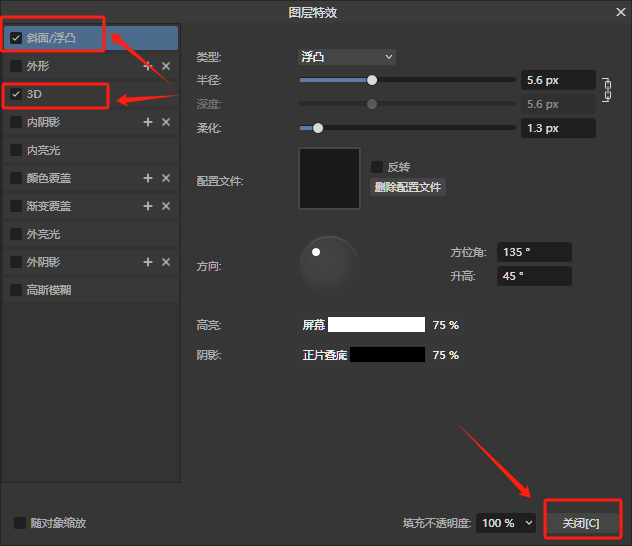Click the 阴影 opacity value 75 %

(x=446, y=355)
